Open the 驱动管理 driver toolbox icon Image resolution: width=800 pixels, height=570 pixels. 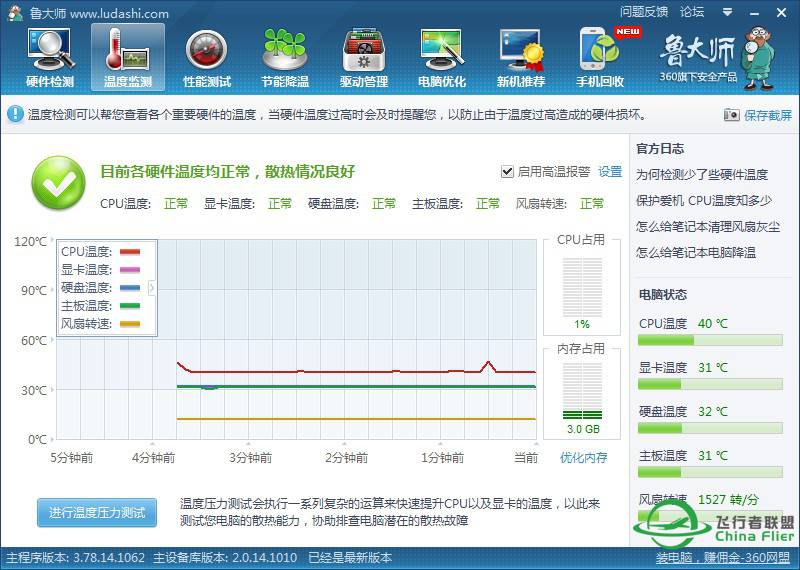[364, 57]
